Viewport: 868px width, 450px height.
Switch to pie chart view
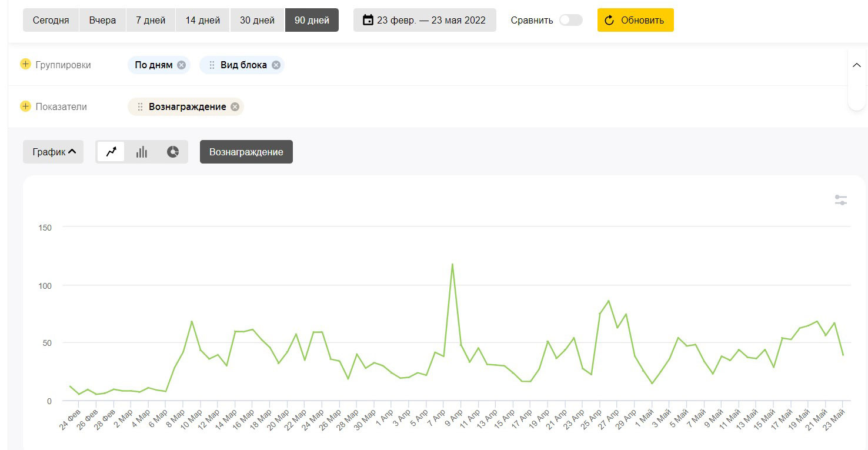pos(173,152)
